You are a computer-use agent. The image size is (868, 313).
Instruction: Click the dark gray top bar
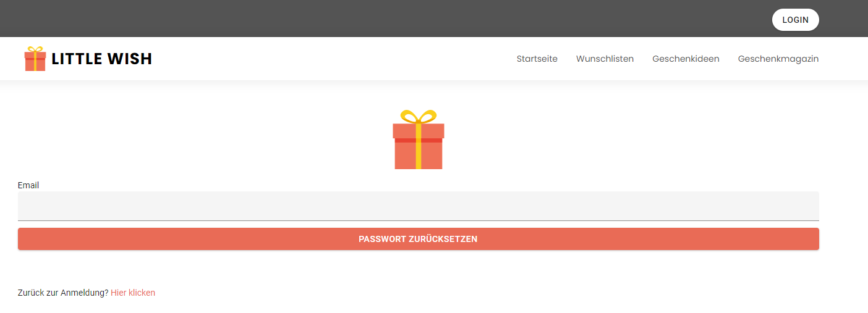click(371, 19)
